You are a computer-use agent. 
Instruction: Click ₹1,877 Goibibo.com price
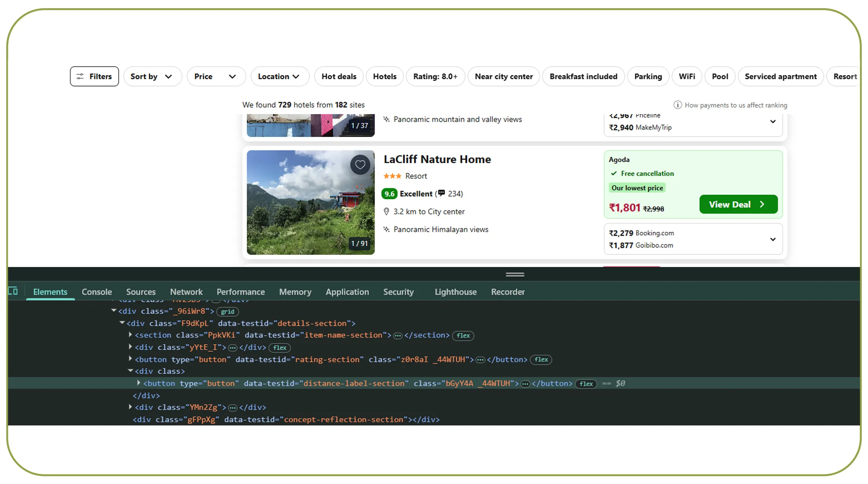click(x=641, y=245)
